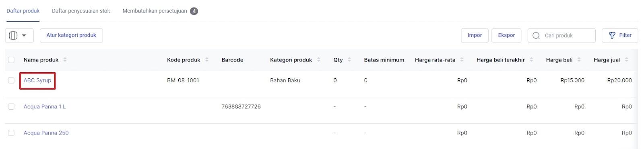Click the Ekspor button

[506, 35]
